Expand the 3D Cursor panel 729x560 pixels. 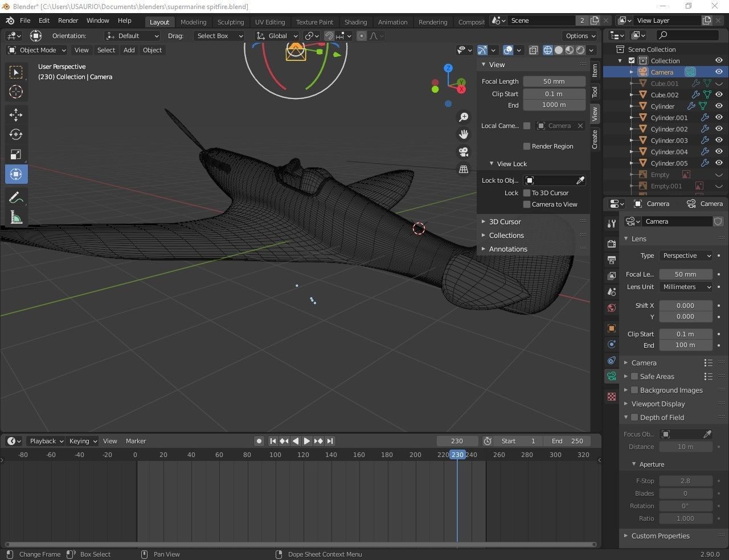pyautogui.click(x=505, y=222)
